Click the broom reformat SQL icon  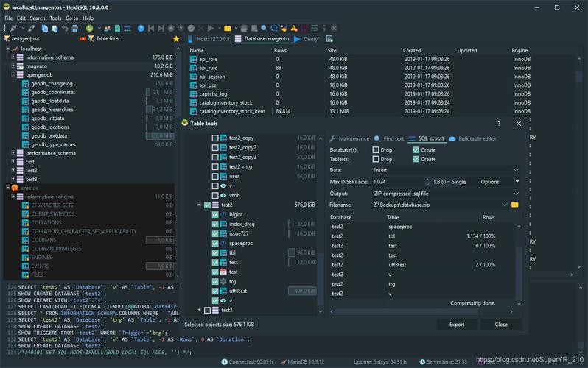(x=284, y=29)
